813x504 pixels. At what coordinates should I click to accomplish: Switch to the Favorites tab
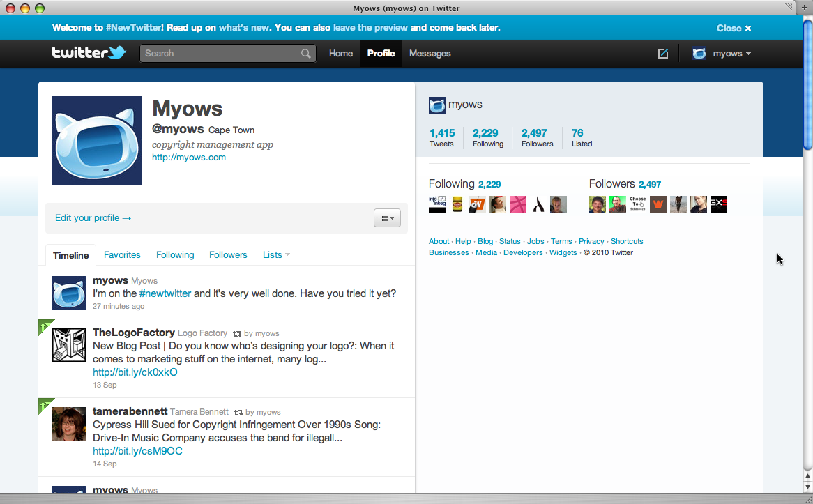[x=122, y=255]
